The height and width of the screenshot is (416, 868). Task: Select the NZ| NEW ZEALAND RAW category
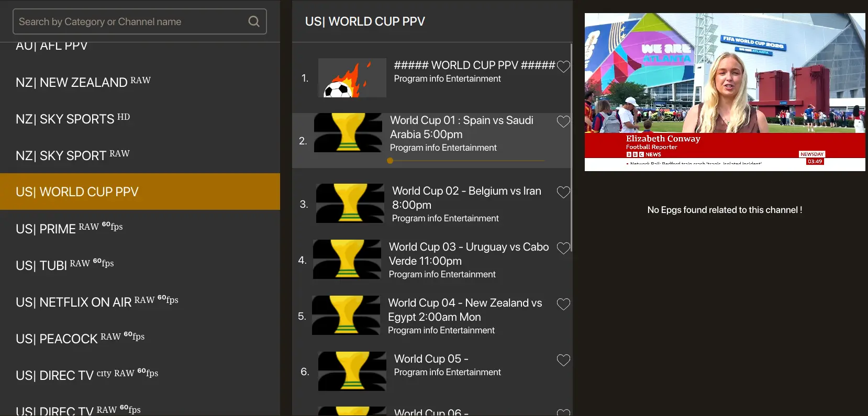140,82
